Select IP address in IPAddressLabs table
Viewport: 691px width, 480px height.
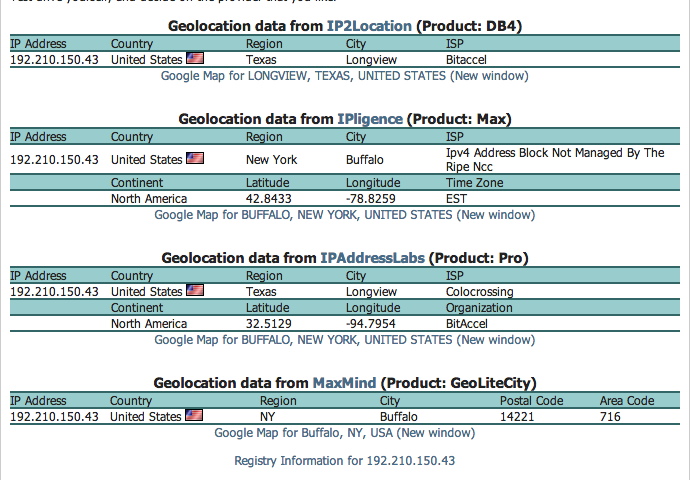pos(54,291)
